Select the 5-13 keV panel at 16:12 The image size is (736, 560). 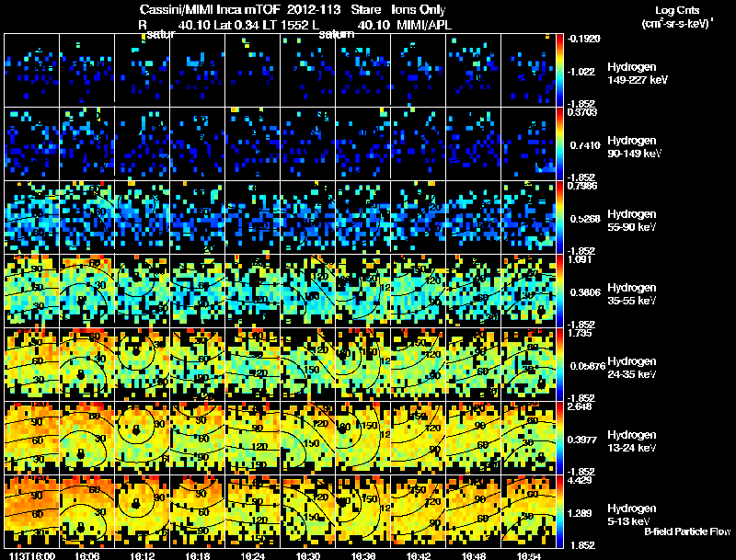click(x=143, y=512)
